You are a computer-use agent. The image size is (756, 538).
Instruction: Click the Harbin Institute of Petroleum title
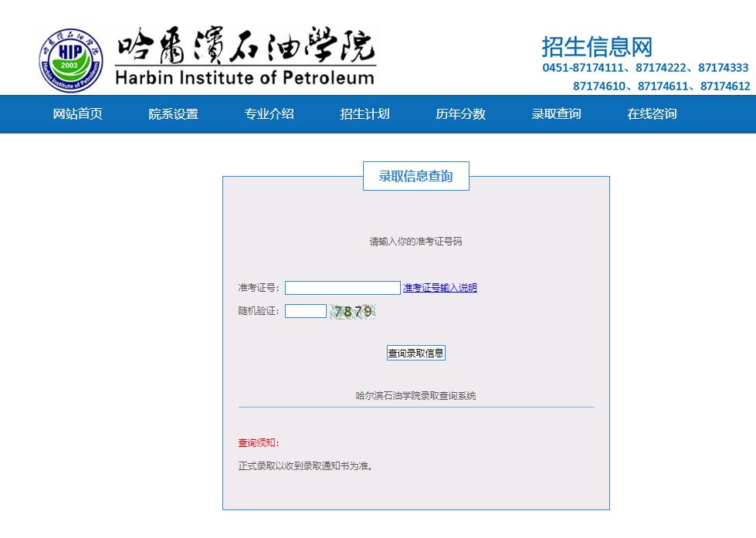[245, 78]
